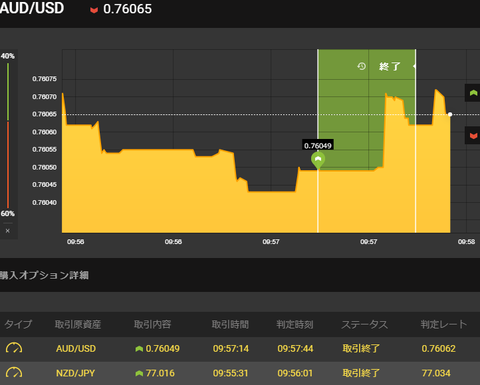The image size is (480, 385).
Task: Click the 40% label above the sentiment bar
Action: [7, 56]
